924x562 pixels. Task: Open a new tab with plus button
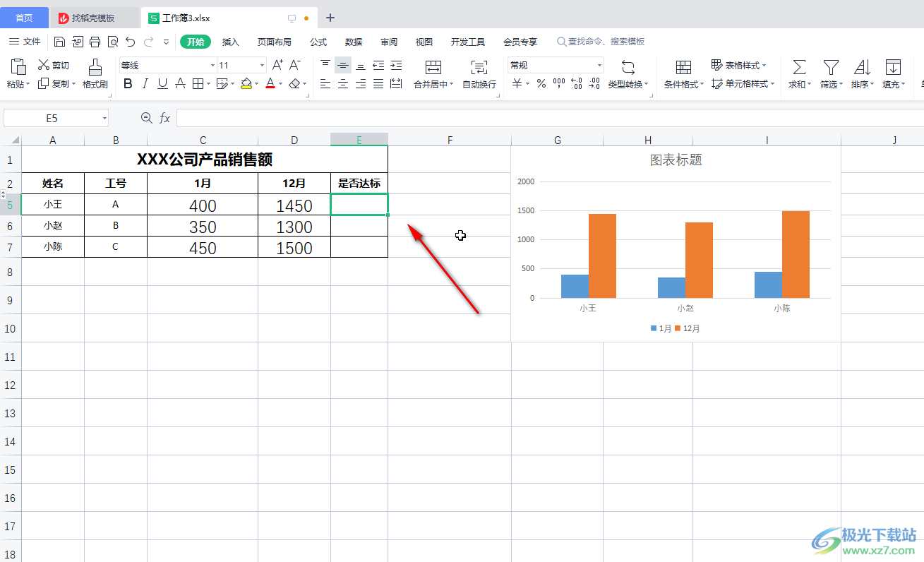(x=330, y=18)
